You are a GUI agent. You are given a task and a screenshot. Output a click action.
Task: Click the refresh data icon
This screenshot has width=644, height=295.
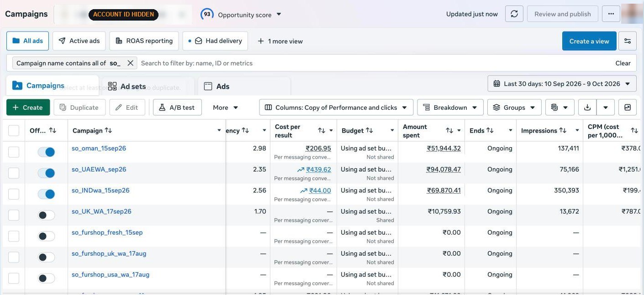click(x=514, y=14)
